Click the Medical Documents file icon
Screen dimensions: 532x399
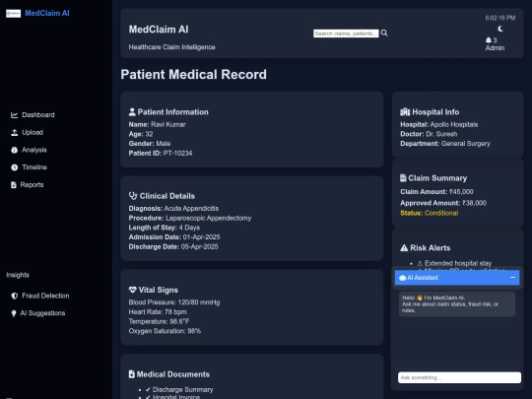tap(132, 374)
